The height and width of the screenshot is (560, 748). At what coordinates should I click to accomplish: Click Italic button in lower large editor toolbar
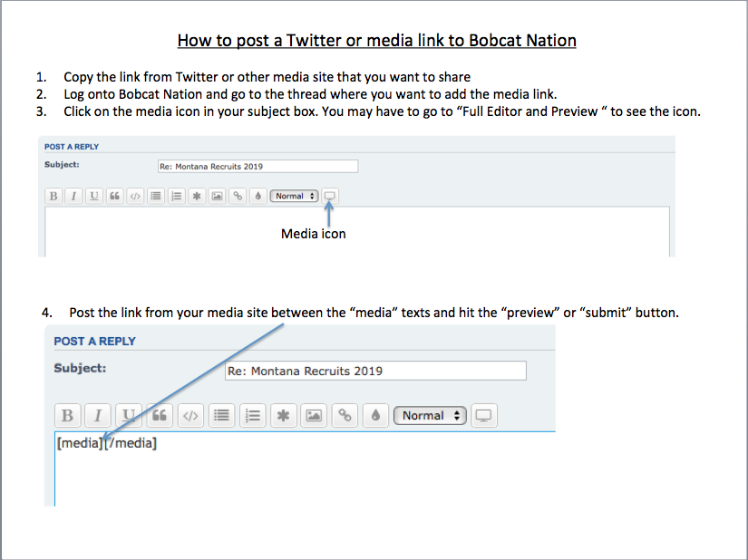pyautogui.click(x=98, y=415)
